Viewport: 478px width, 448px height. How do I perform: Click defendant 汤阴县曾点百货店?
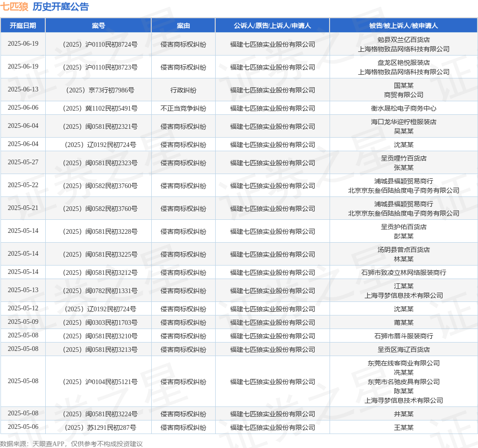click(x=404, y=250)
